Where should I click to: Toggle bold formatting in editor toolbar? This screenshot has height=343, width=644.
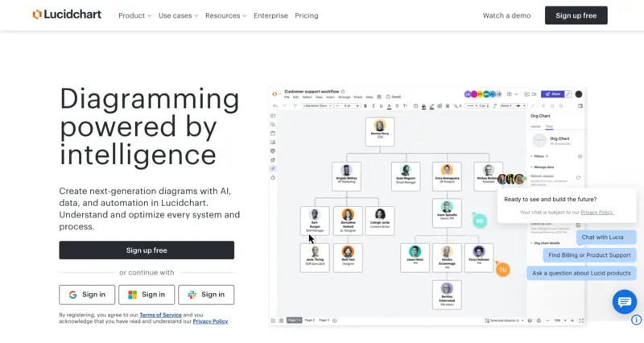(x=365, y=106)
